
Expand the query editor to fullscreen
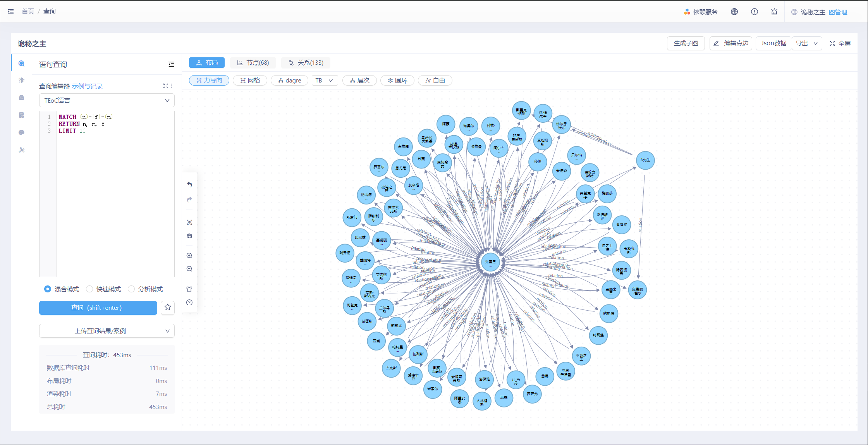(166, 86)
